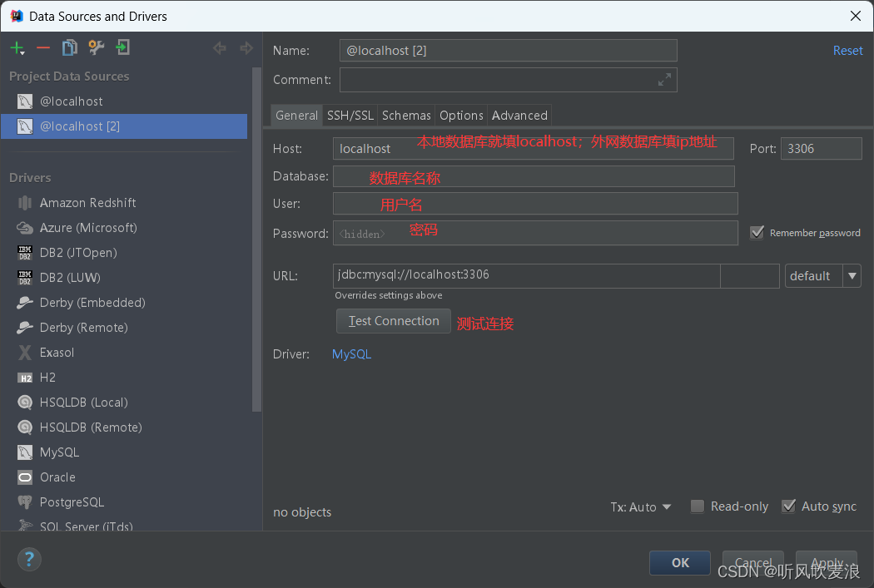Click the data sources list scrollbar
Viewport: 874px width, 588px height.
256,240
